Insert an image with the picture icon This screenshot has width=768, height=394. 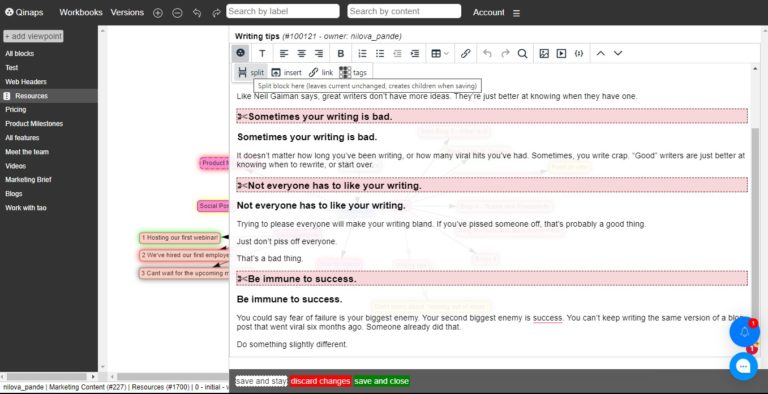point(544,53)
